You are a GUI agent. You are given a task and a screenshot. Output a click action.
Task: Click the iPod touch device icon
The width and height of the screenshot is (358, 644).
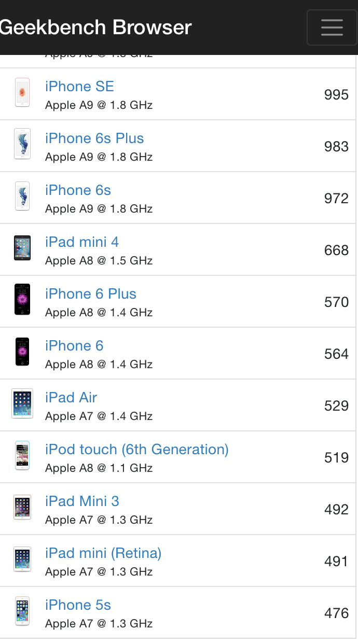pos(22,455)
